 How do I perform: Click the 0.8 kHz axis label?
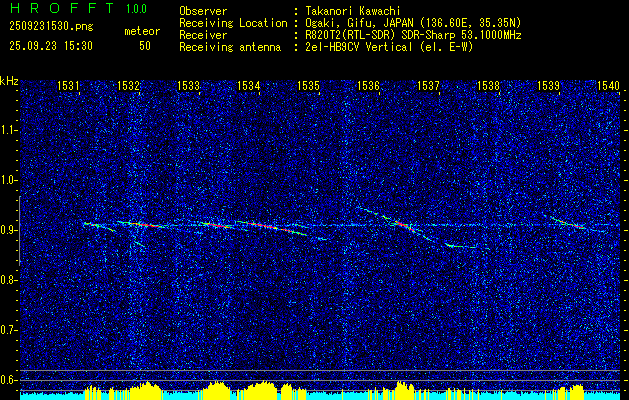point(8,280)
